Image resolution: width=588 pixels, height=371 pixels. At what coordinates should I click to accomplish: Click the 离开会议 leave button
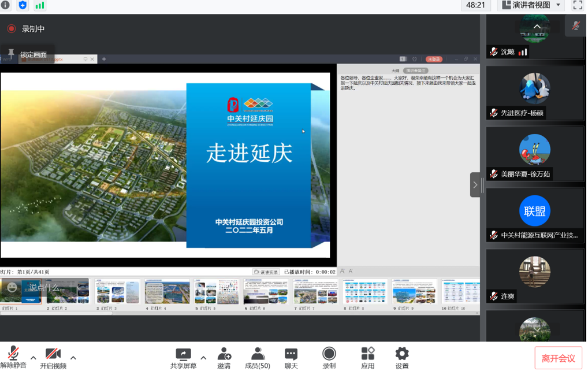pyautogui.click(x=558, y=358)
